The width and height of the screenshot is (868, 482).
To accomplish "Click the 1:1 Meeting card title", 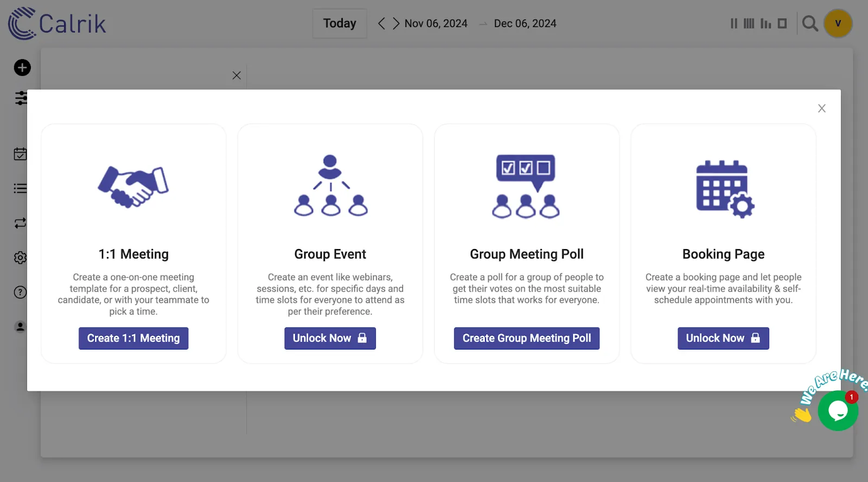I will click(133, 254).
